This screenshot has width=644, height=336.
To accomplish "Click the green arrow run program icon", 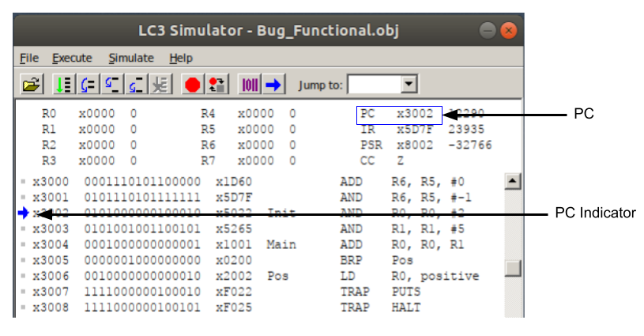I will pyautogui.click(x=63, y=85).
